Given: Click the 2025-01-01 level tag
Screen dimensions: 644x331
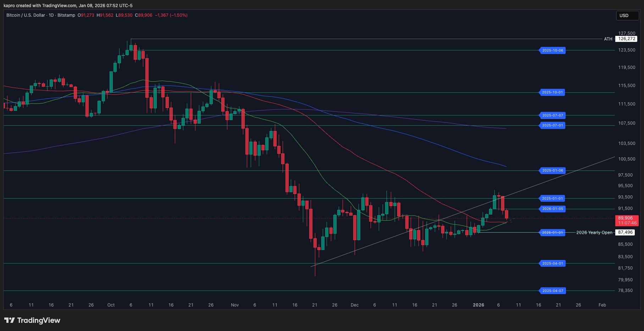Looking at the screenshot, I should 552,199.
